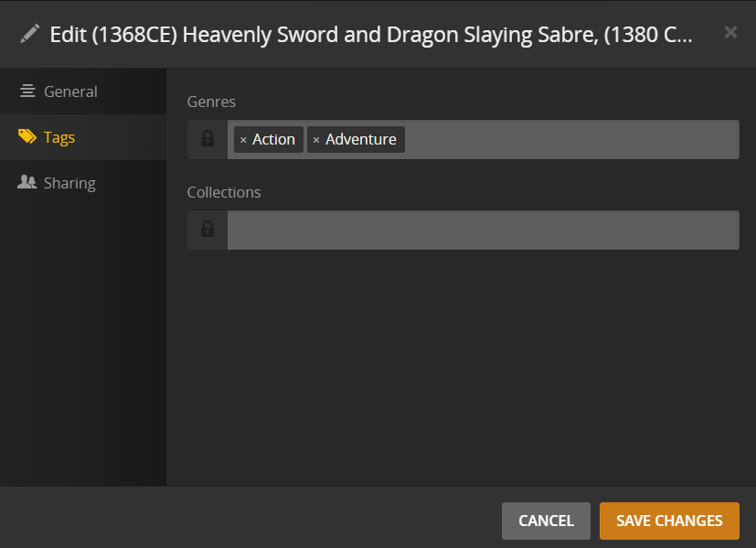756x548 pixels.
Task: Remove the Action genre tag
Action: (x=243, y=140)
